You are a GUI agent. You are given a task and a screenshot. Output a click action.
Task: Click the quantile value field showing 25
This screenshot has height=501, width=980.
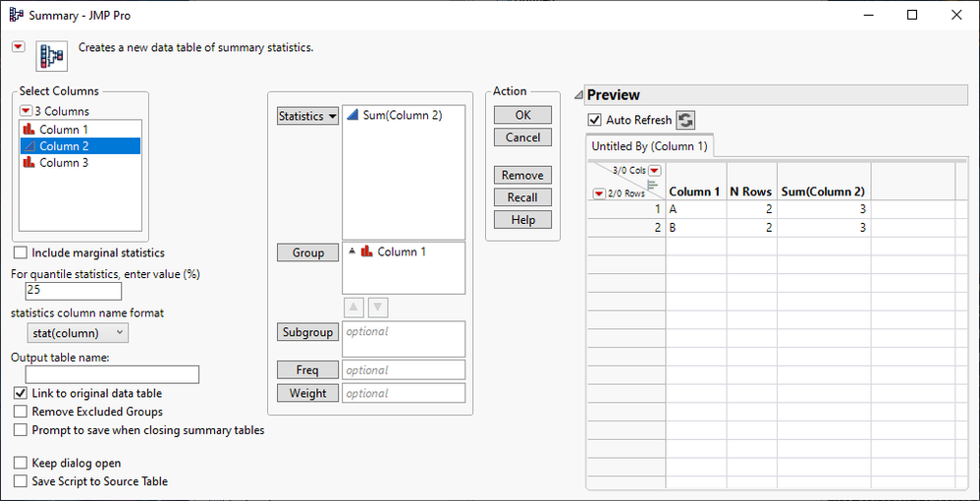74,292
